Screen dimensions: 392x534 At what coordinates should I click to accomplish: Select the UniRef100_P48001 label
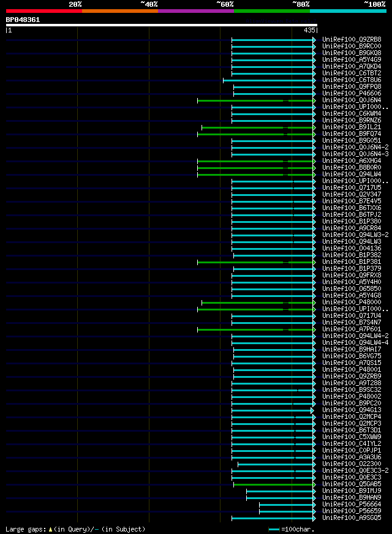352,370
